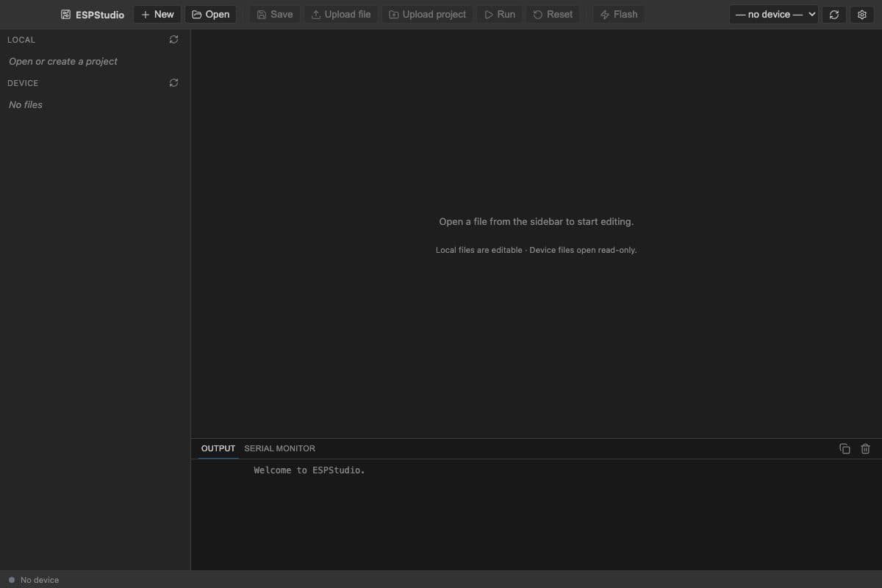Save the current file
Viewport: 882px width, 588px height.
click(275, 15)
